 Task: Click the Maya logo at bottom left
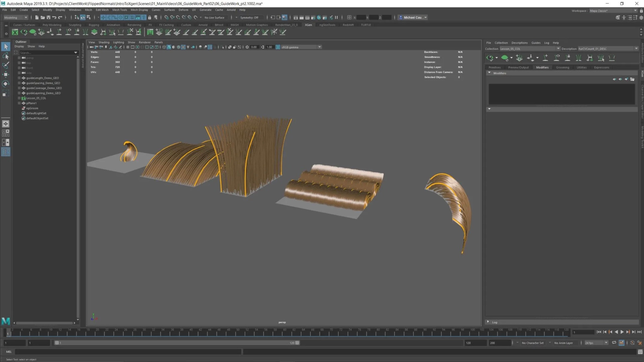[5, 321]
